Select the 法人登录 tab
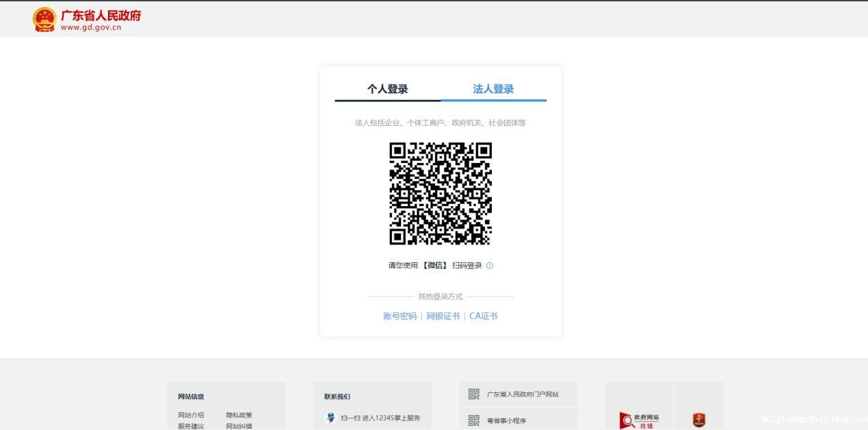Viewport: 868px width, 430px height. (492, 88)
